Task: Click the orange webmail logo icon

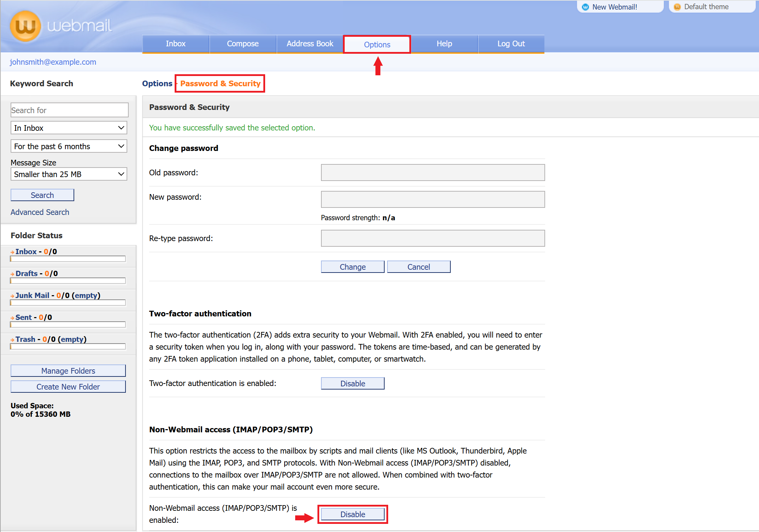Action: [x=25, y=26]
